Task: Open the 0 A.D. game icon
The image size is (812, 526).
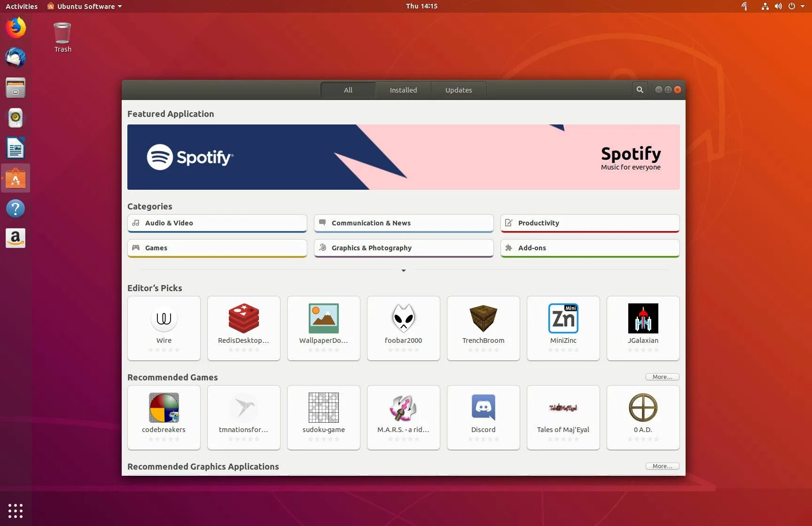Action: [643, 407]
